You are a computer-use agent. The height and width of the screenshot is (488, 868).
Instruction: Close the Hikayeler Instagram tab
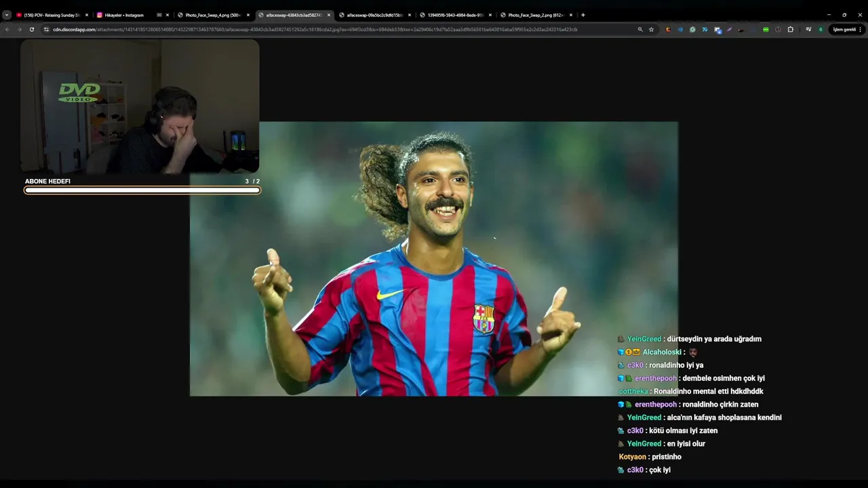[x=167, y=15]
